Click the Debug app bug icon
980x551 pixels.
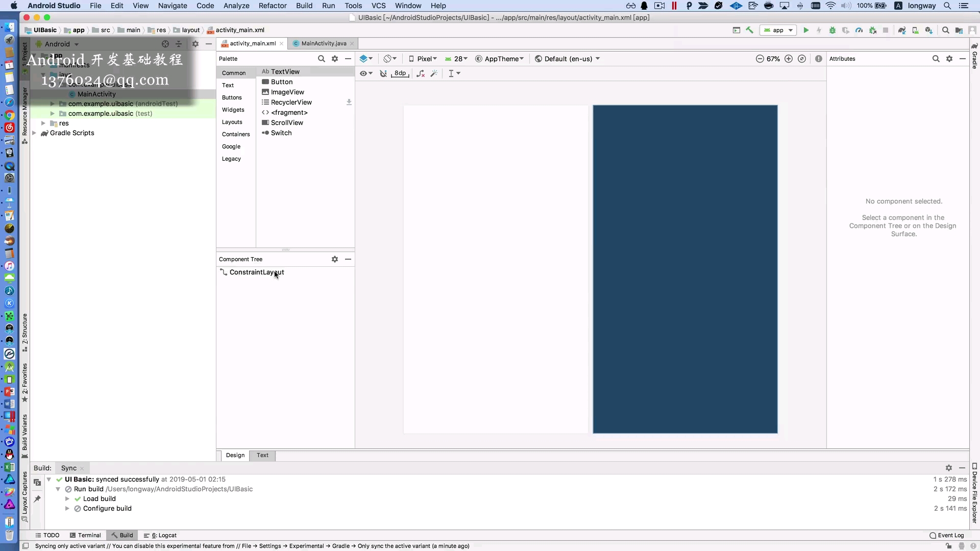832,31
